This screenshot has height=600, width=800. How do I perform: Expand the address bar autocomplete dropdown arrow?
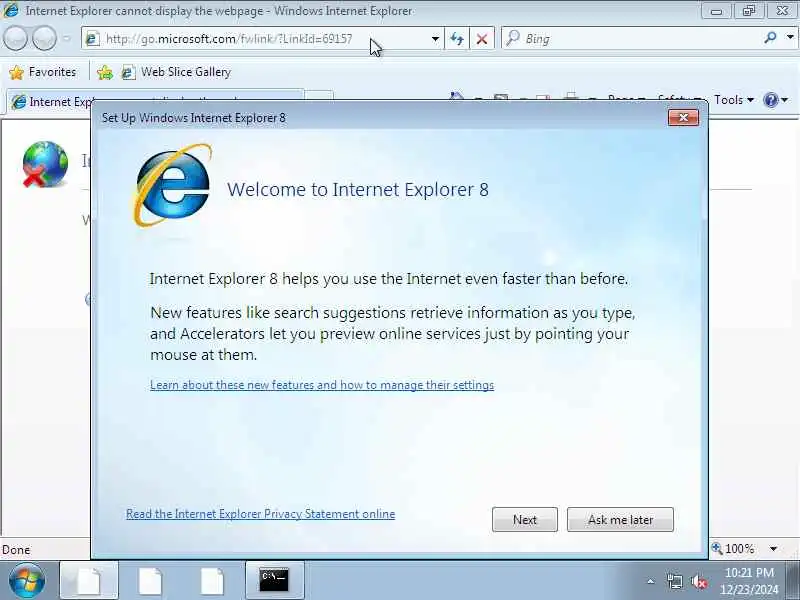435,39
